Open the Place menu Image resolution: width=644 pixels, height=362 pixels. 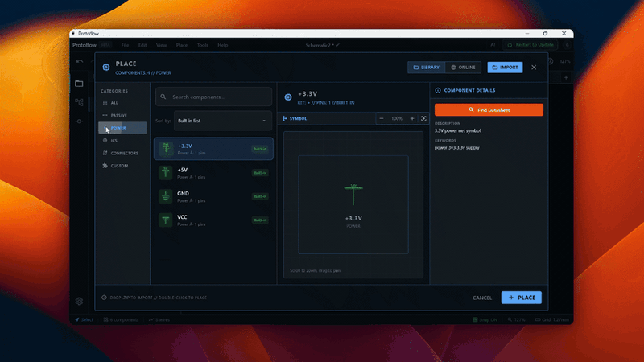click(x=182, y=45)
